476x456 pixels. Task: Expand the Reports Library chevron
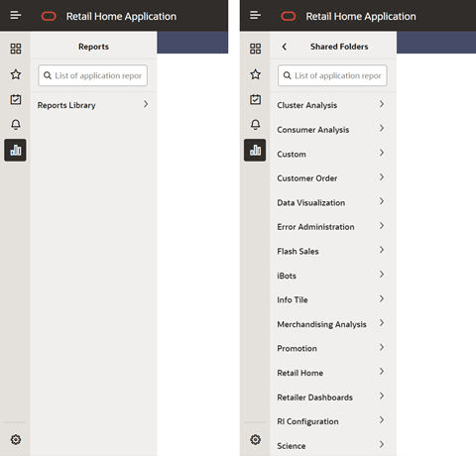point(146,104)
